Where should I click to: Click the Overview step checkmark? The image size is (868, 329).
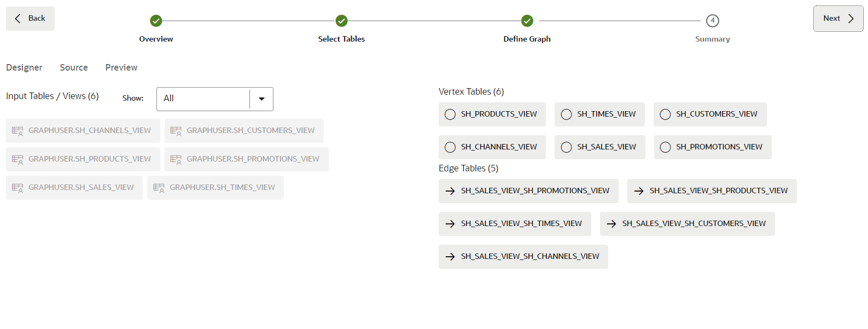(156, 21)
